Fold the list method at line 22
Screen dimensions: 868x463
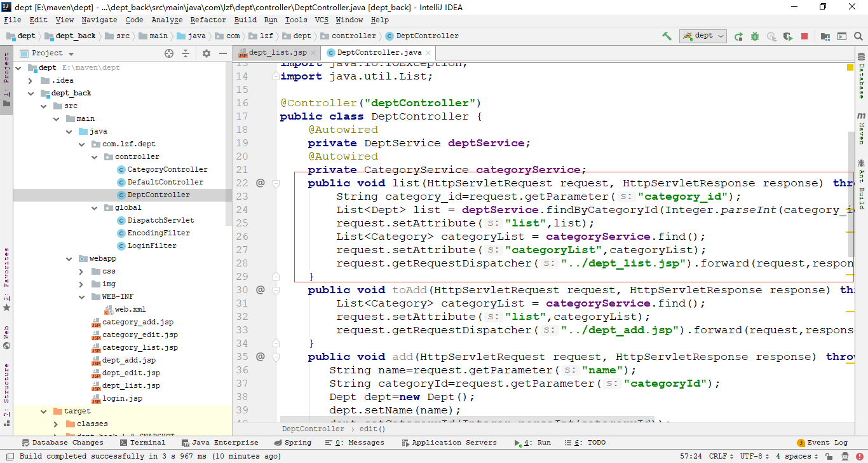(x=276, y=183)
